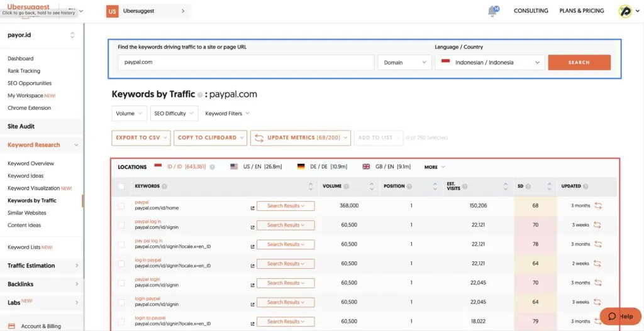Image resolution: width=644 pixels, height=331 pixels.
Task: Click the paypal.com domain input field
Action: point(246,62)
